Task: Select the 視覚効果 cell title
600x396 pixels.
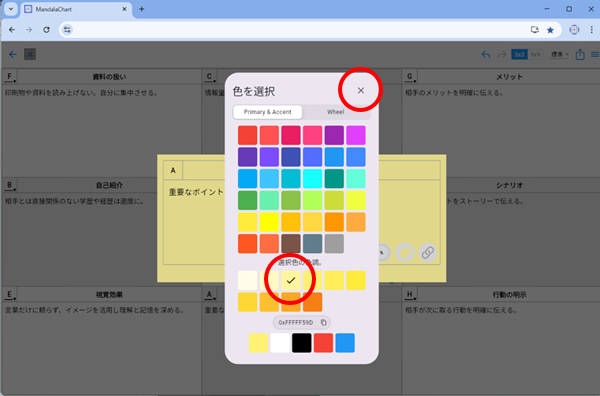Action: click(x=109, y=295)
